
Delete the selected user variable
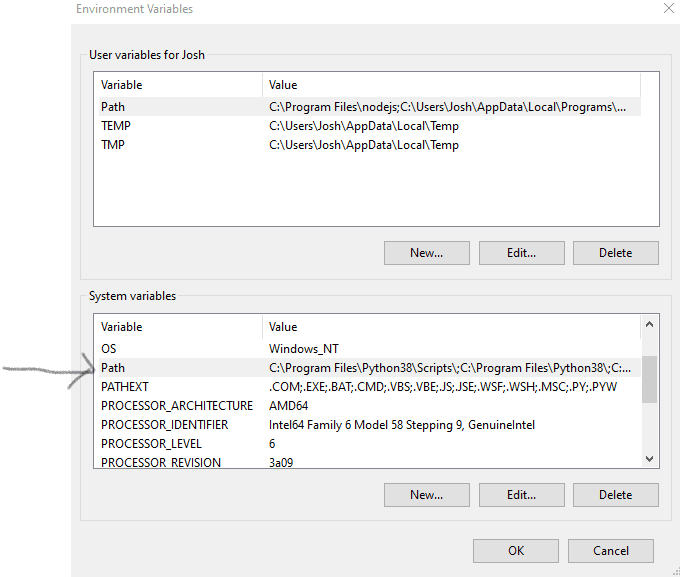click(615, 253)
